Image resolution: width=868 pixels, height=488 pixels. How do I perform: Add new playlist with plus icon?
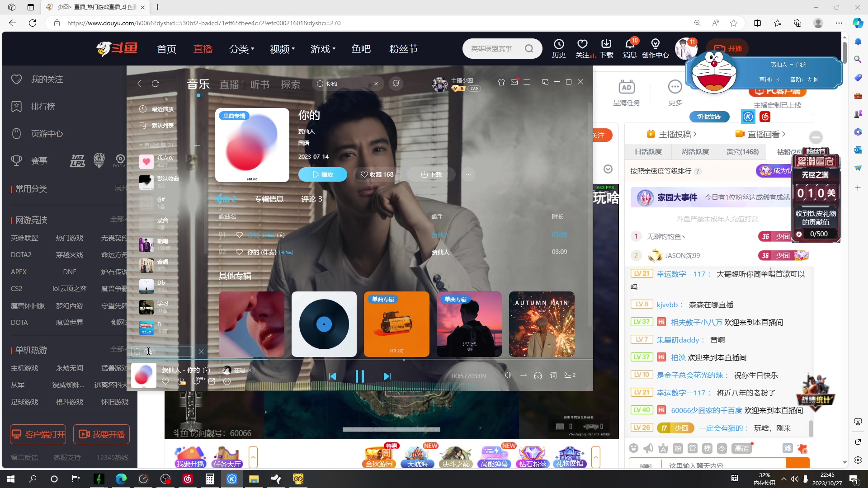click(197, 145)
